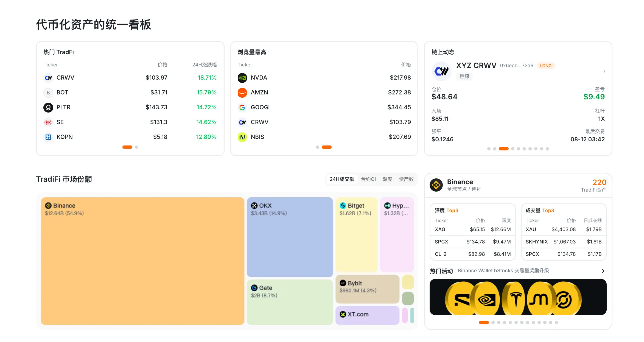This screenshot has height=342, width=644.
Task: Click the Gate green block in the treemap
Action: pyautogui.click(x=290, y=302)
